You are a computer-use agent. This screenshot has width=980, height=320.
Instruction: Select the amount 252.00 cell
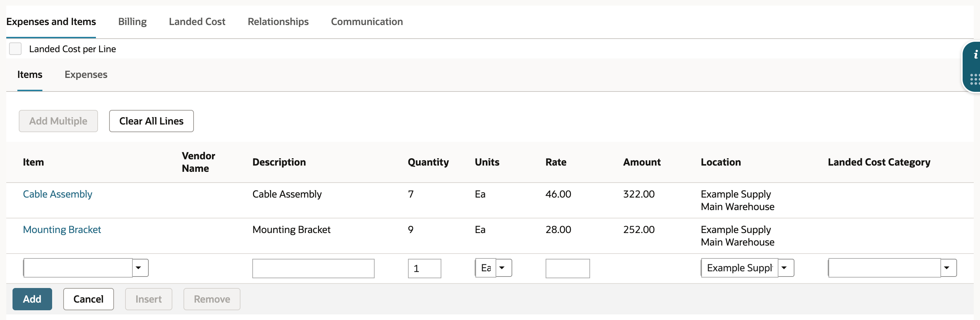[x=639, y=230]
